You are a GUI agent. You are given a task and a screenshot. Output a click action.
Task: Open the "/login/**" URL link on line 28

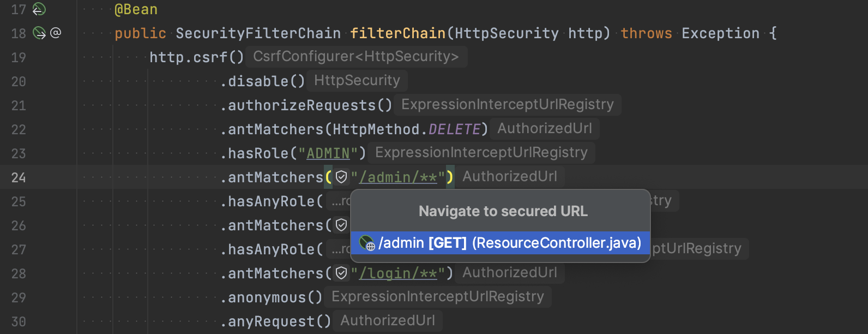click(x=399, y=273)
